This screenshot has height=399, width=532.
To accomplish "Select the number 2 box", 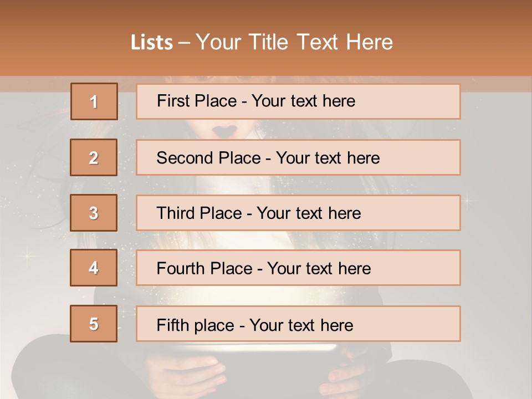I will coord(94,157).
